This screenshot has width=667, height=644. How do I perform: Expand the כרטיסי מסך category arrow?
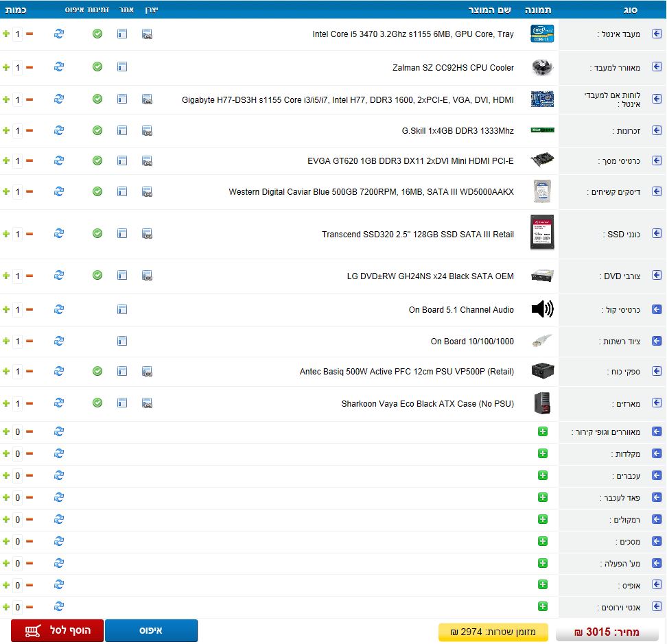(x=657, y=160)
